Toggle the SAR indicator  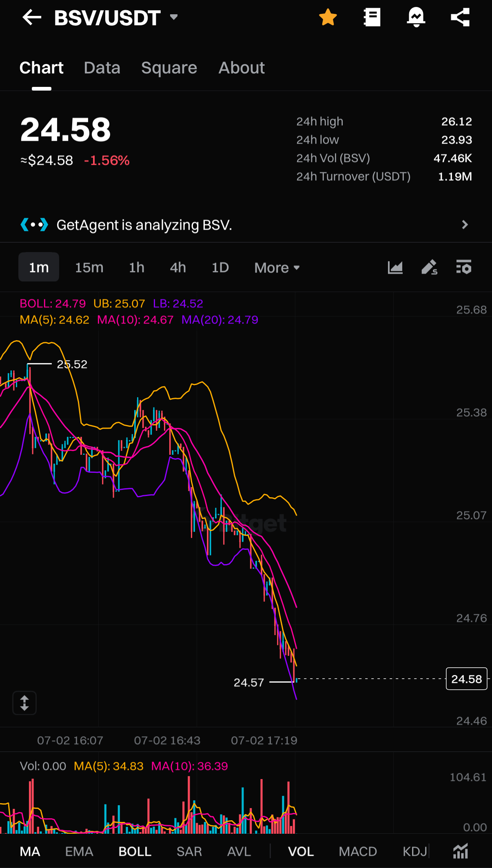[x=189, y=851]
